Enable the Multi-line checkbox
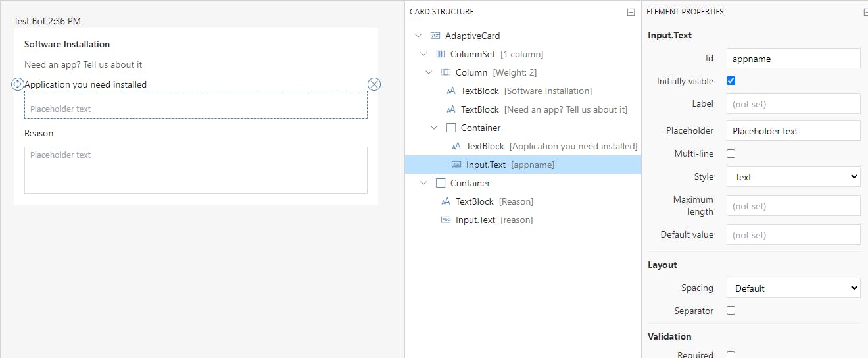Screen dimensions: 868x358 pos(731,153)
